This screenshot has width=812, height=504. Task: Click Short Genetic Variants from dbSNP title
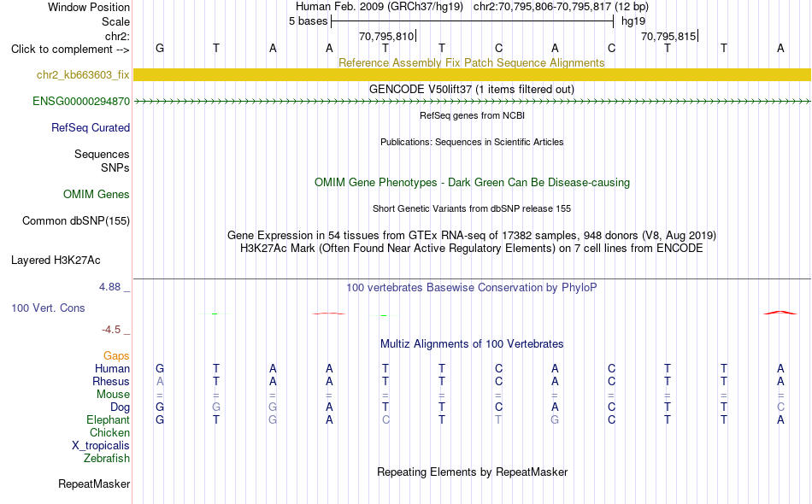coord(472,209)
